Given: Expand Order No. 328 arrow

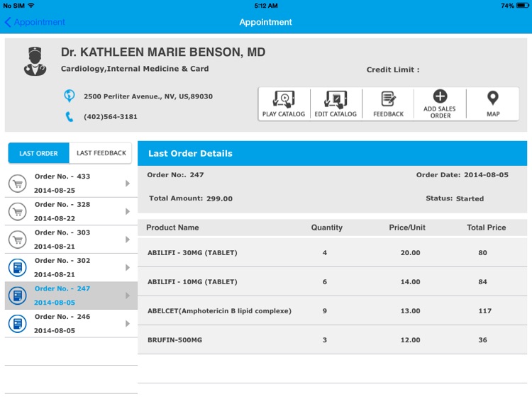Looking at the screenshot, I should [128, 211].
